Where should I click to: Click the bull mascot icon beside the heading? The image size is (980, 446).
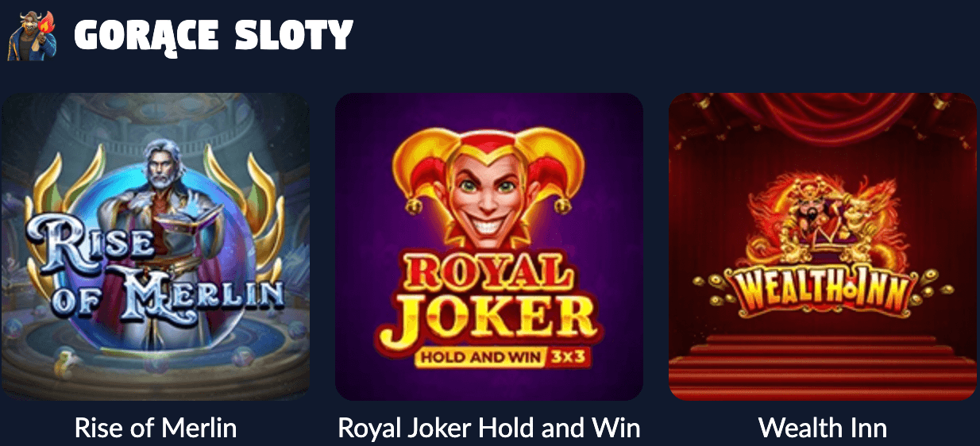(x=33, y=36)
